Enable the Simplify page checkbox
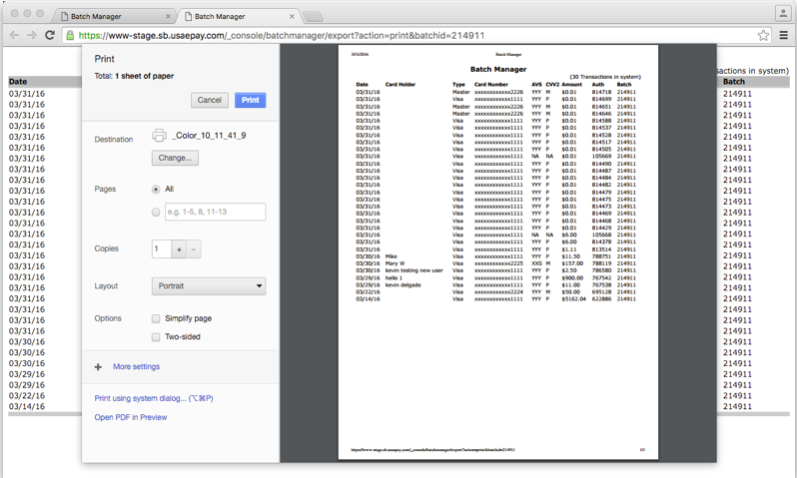The image size is (797, 478). (156, 318)
